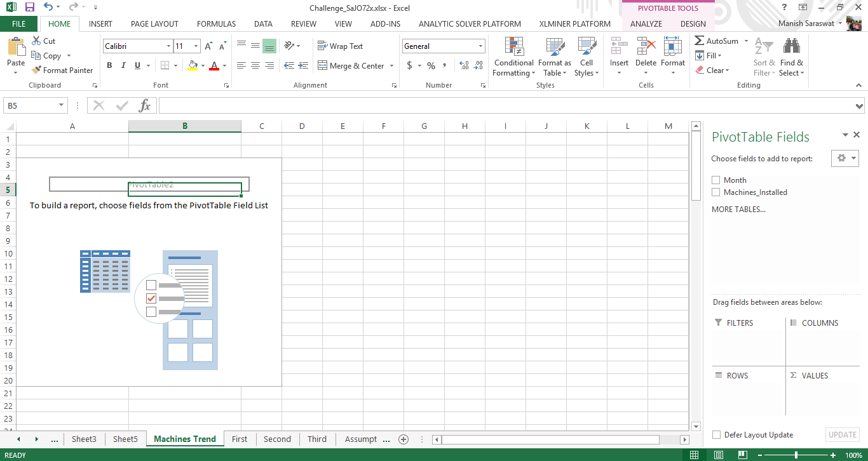
Task: Apply Italic formatting
Action: [123, 65]
